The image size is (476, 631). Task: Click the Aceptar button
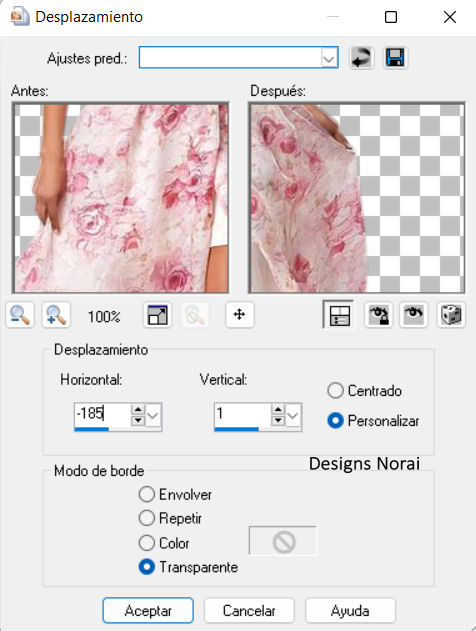point(148,610)
